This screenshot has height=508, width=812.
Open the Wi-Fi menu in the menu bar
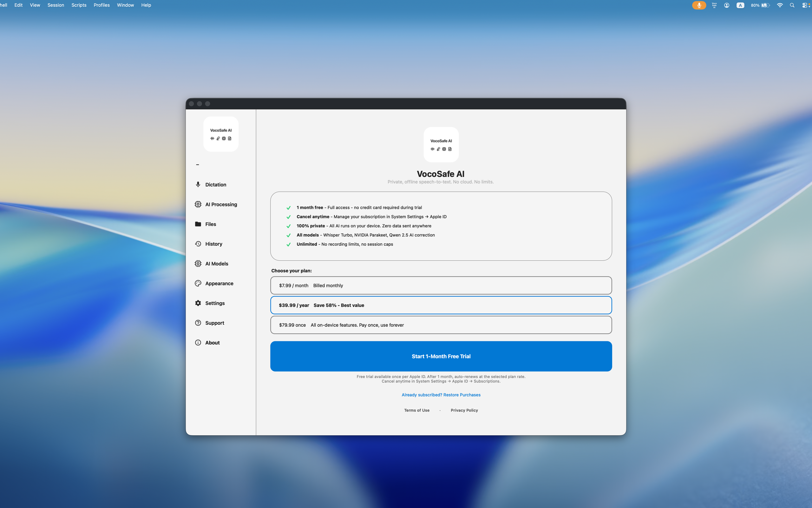780,5
